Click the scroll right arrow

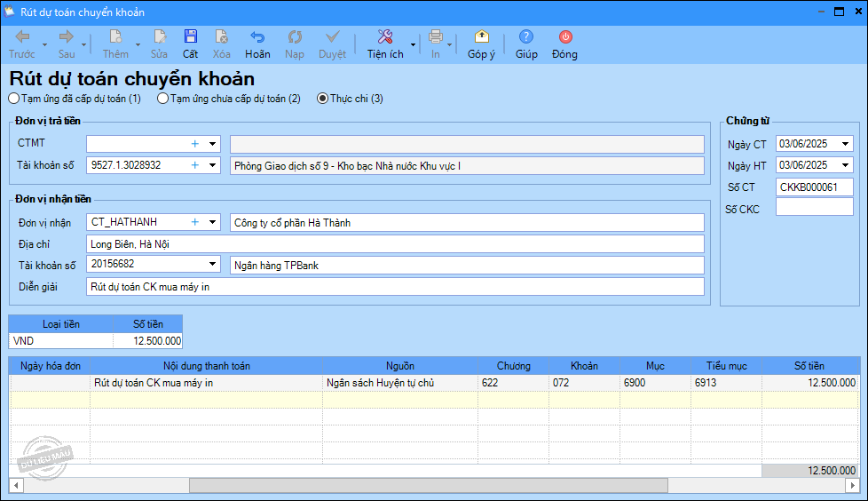point(853,486)
